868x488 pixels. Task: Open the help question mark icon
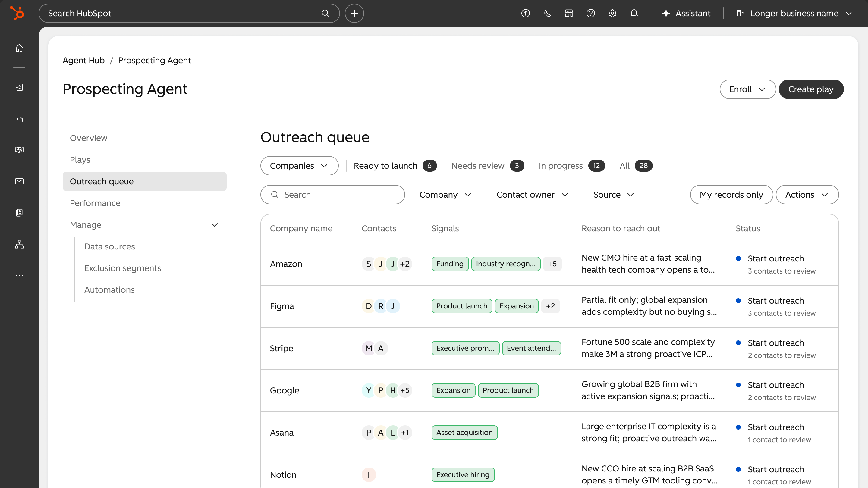[590, 13]
